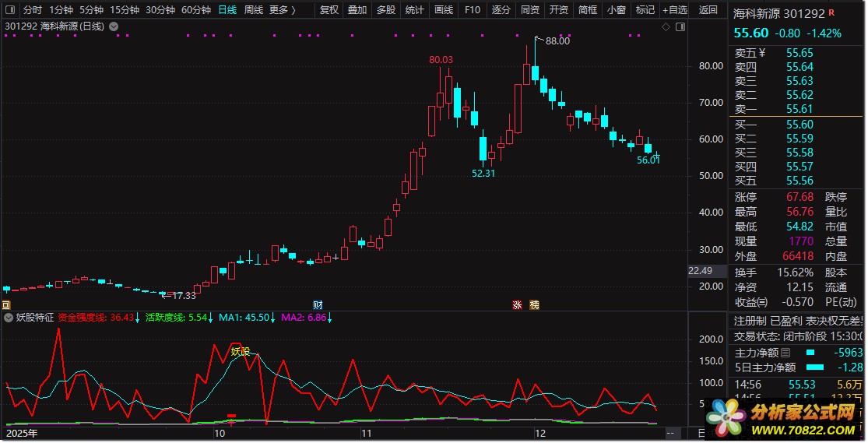Click the 外盘 value 66418
Image resolution: width=868 pixels, height=443 pixels.
point(798,256)
